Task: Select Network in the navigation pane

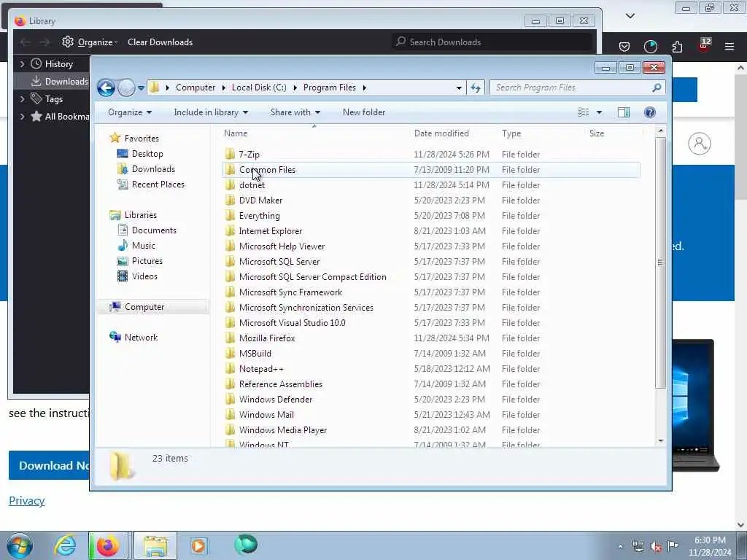Action: coord(141,338)
